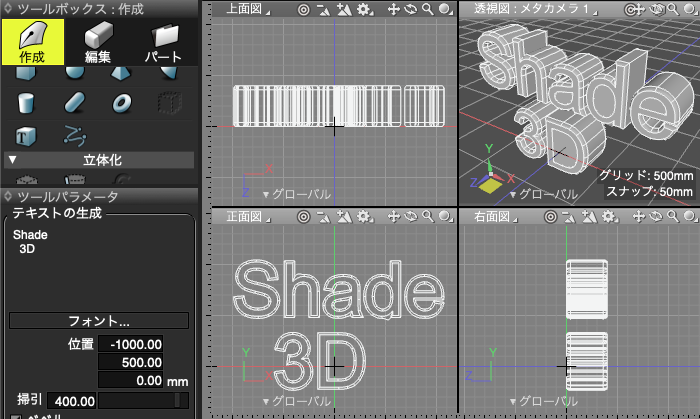Choose the capsule primitive tool
The image size is (700, 419).
73,102
